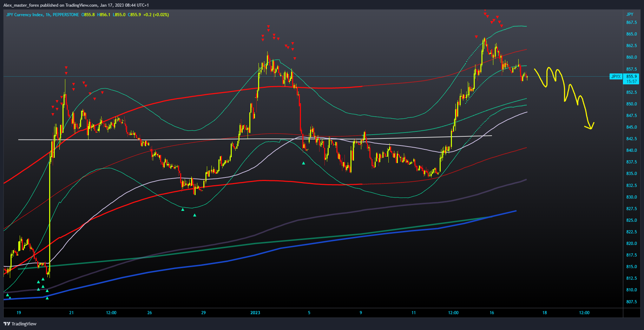
Task: Click the 812.5 price axis label
Action: click(631, 278)
